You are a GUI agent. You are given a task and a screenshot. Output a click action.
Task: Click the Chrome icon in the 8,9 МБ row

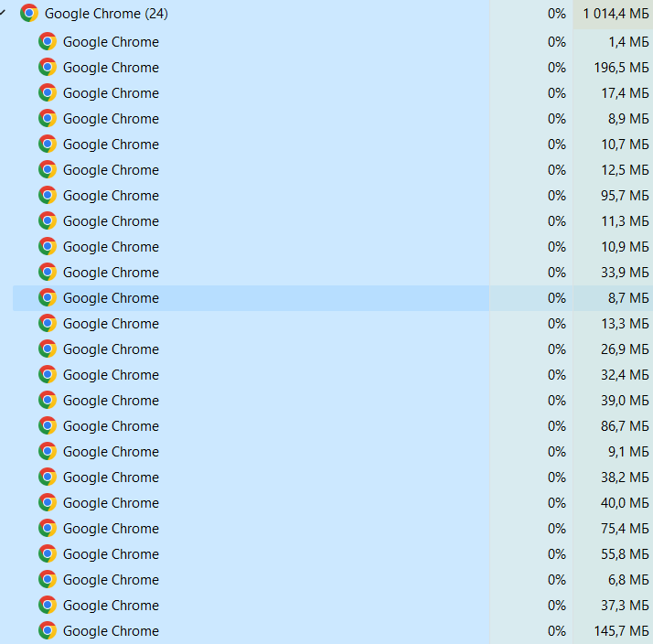coord(48,118)
